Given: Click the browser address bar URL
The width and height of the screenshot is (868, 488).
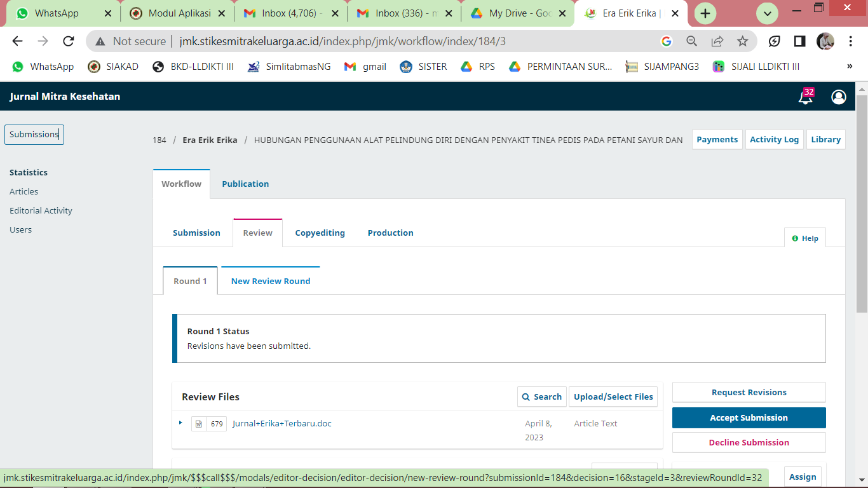Looking at the screenshot, I should pyautogui.click(x=343, y=41).
